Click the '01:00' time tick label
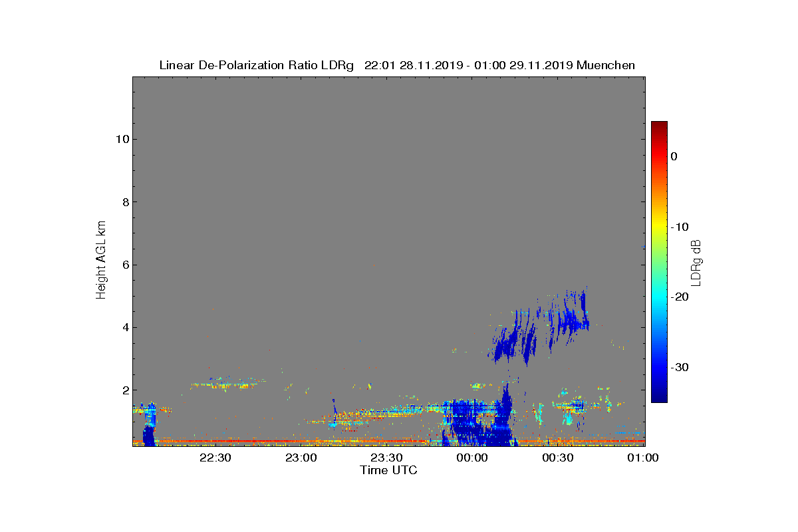This screenshot has height=532, width=798. (x=643, y=458)
